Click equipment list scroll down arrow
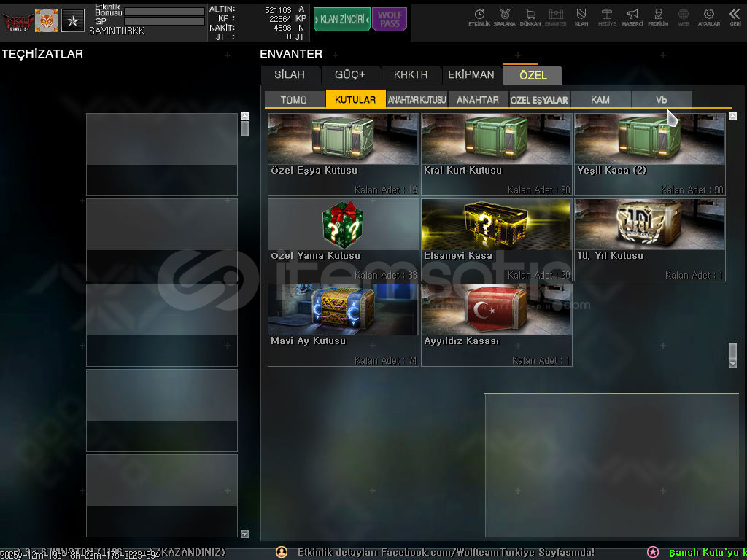Viewport: 747px width, 560px height. 244,534
